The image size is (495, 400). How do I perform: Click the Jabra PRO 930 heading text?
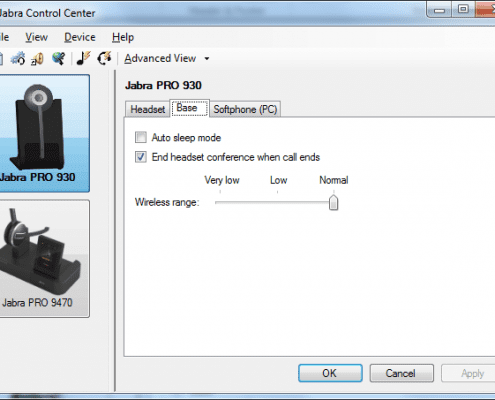(163, 85)
